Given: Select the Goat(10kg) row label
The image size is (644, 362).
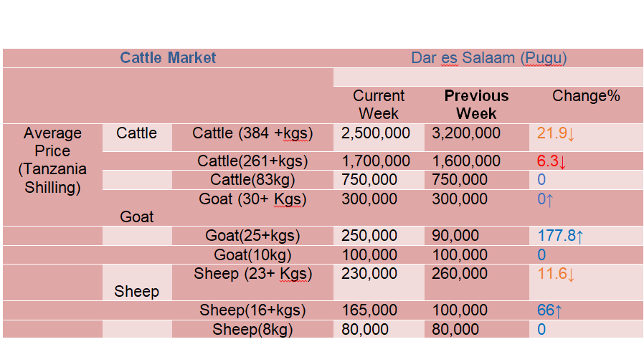Looking at the screenshot, I should pyautogui.click(x=252, y=255).
